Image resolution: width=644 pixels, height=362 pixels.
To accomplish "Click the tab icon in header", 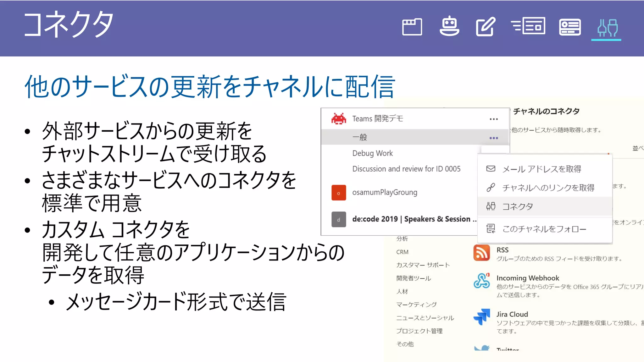I will tap(412, 27).
